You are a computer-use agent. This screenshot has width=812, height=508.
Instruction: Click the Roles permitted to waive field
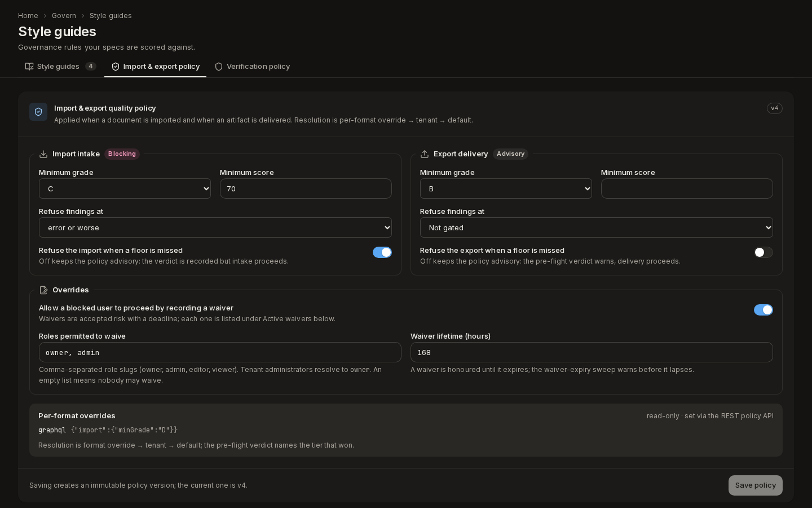click(x=220, y=352)
